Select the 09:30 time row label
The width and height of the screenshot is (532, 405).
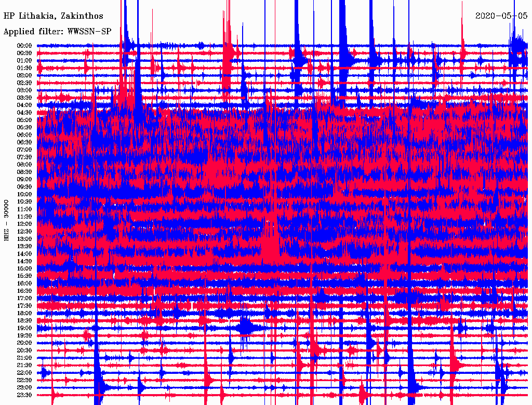(x=24, y=187)
